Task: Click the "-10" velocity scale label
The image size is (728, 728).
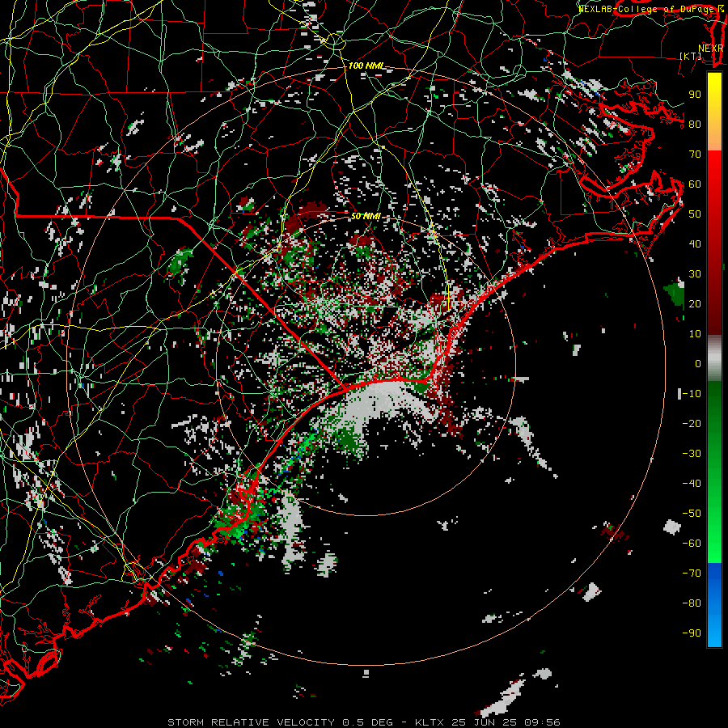Action: click(692, 394)
